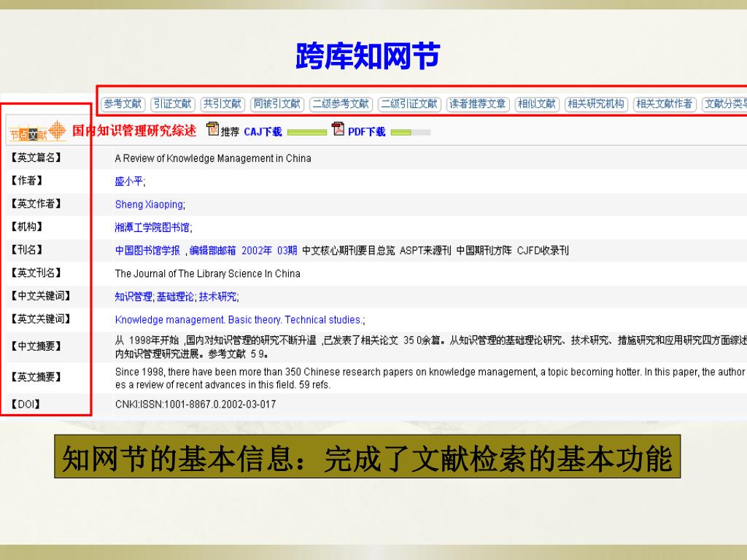
Task: Open keyword link 基础理论
Action: coord(175,297)
